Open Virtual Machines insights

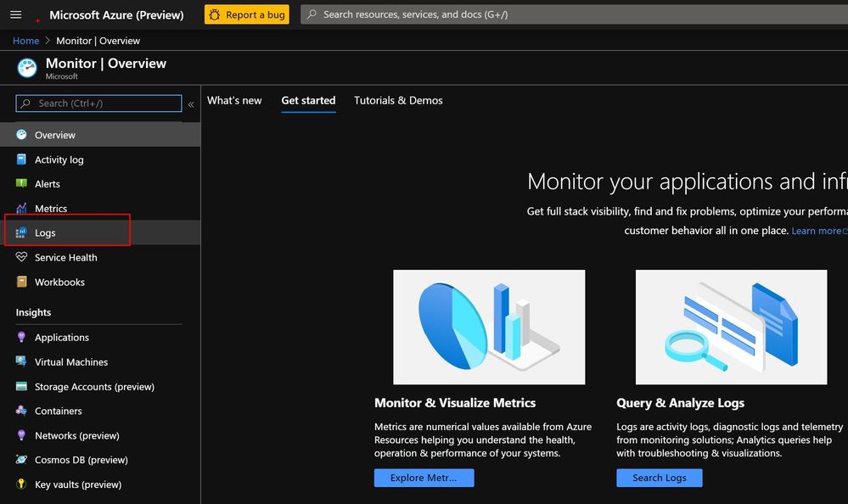[100, 361]
